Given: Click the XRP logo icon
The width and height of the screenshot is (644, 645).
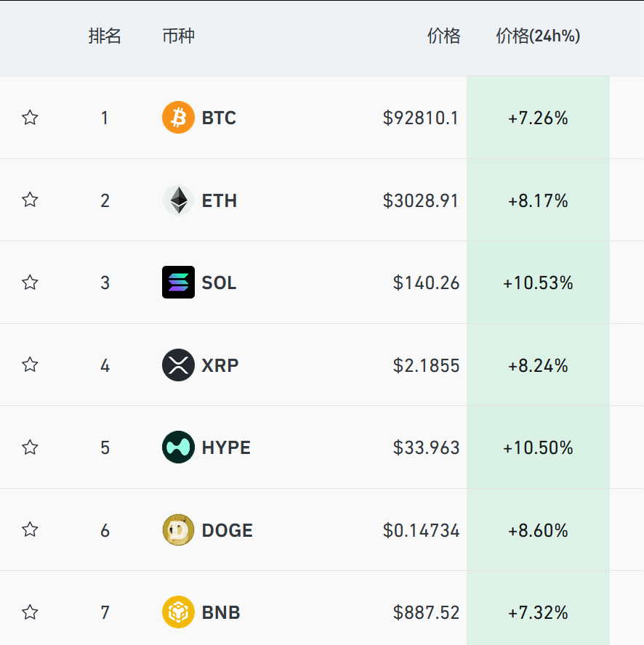Looking at the screenshot, I should (178, 365).
